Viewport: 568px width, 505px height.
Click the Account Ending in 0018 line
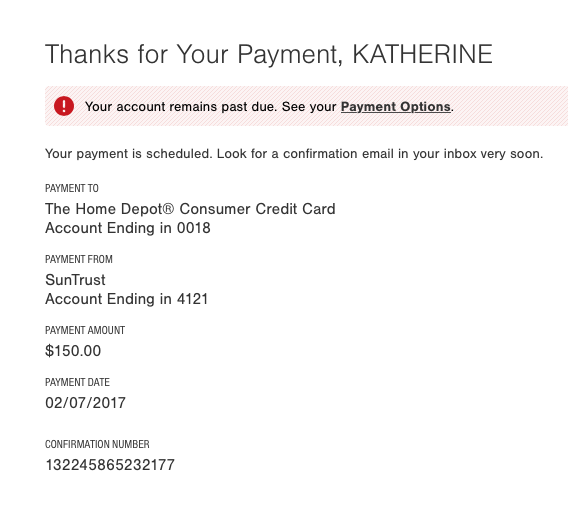tap(128, 228)
